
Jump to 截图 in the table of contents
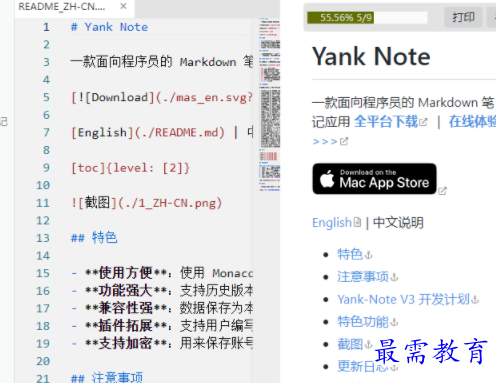(x=350, y=344)
